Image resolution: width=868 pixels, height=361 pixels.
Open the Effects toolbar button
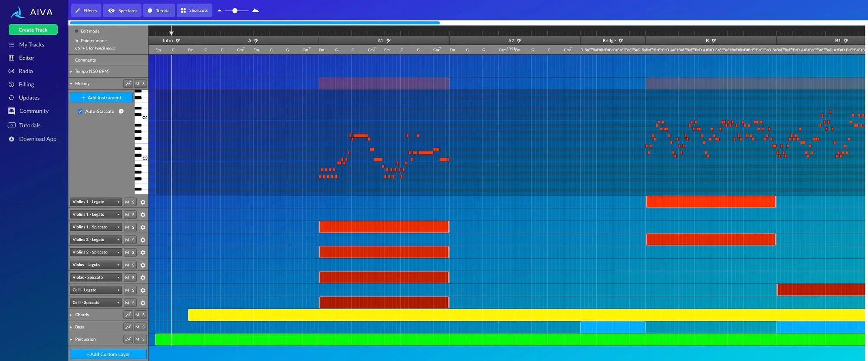coord(86,10)
